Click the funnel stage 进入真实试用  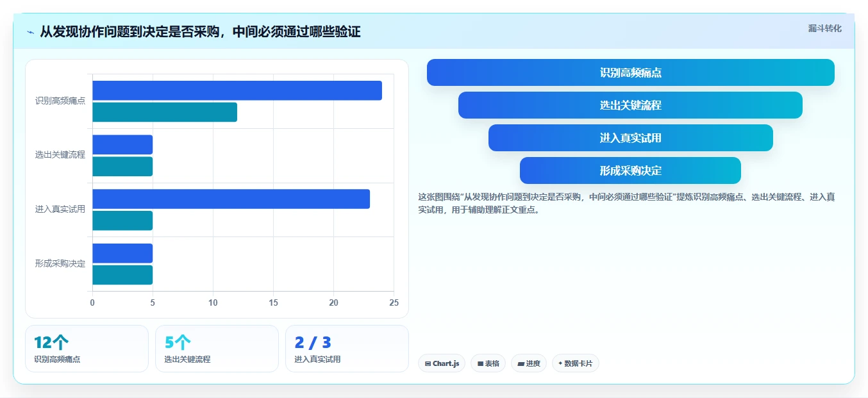631,138
